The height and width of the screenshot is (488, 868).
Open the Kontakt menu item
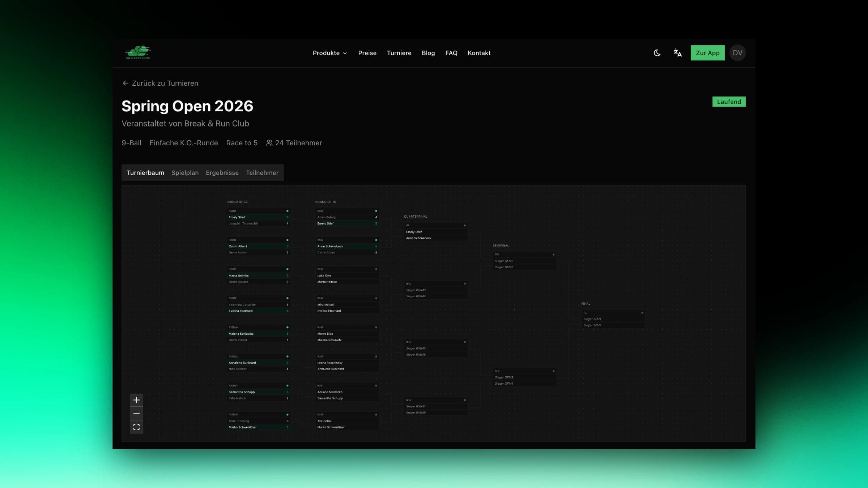coord(479,53)
